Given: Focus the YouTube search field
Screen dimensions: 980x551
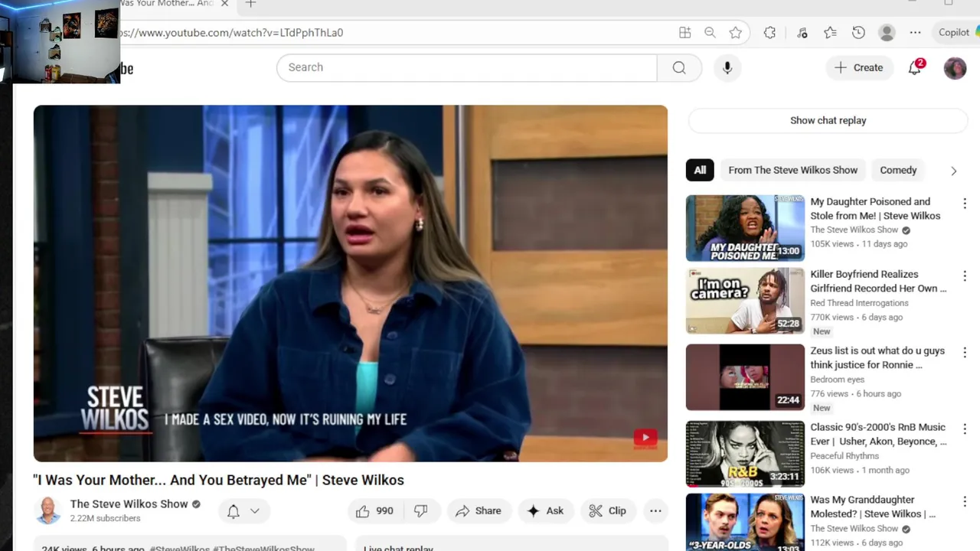Looking at the screenshot, I should (467, 67).
